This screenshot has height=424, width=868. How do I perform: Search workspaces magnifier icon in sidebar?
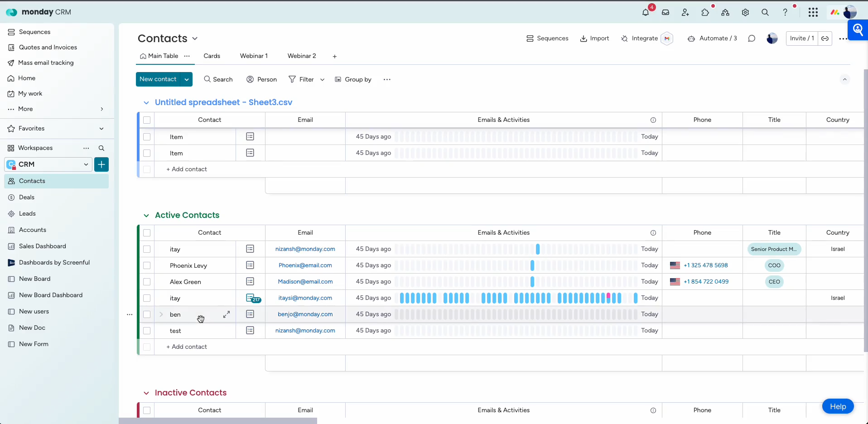101,148
